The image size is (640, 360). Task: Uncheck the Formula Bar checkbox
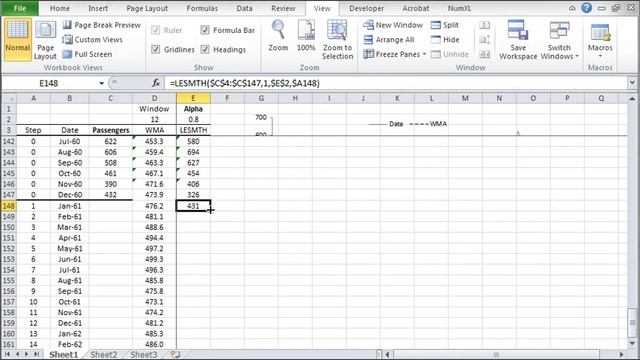(205, 30)
